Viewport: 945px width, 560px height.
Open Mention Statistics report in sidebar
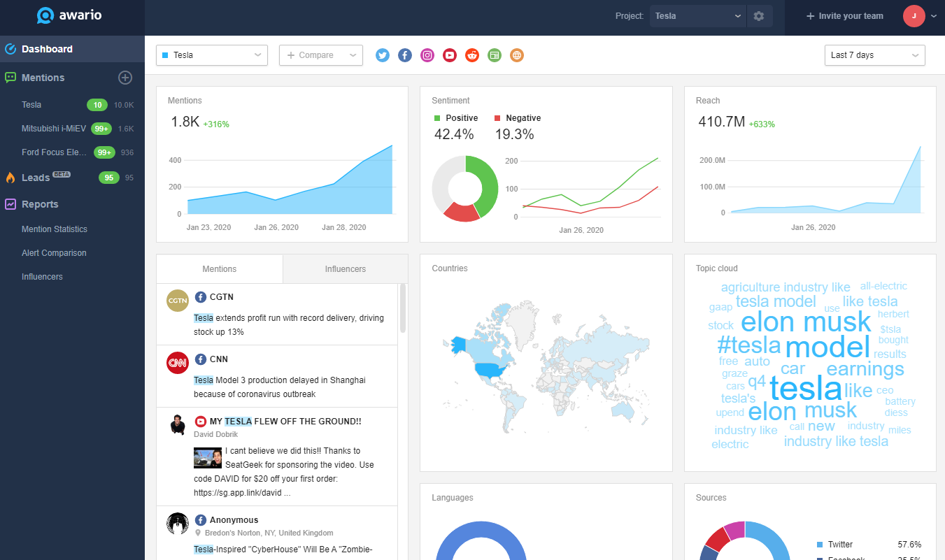point(55,229)
